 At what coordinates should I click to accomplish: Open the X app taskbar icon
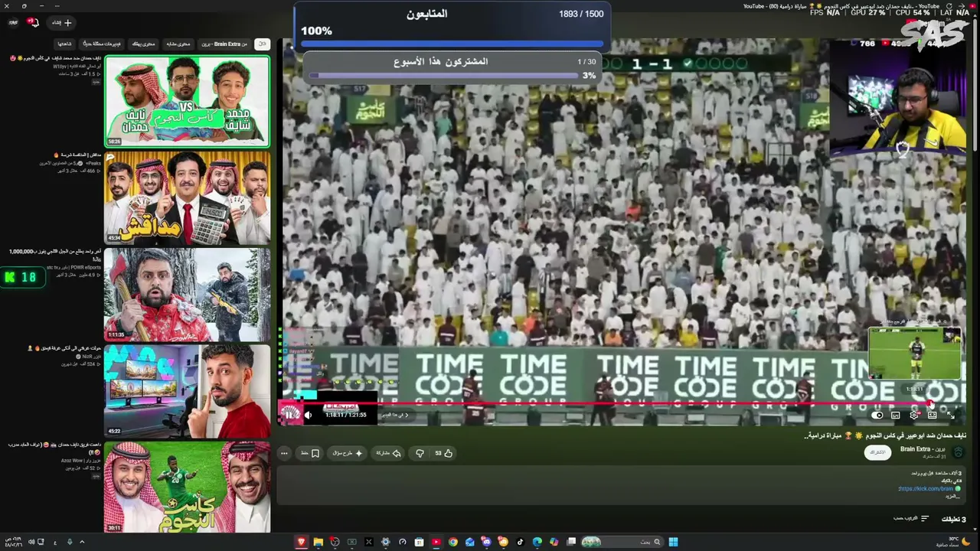click(x=368, y=542)
